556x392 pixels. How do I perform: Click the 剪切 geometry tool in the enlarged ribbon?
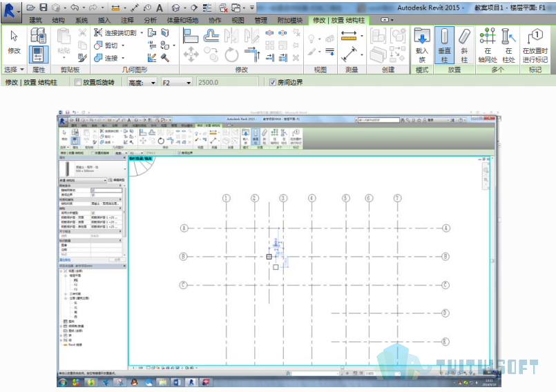coord(106,46)
